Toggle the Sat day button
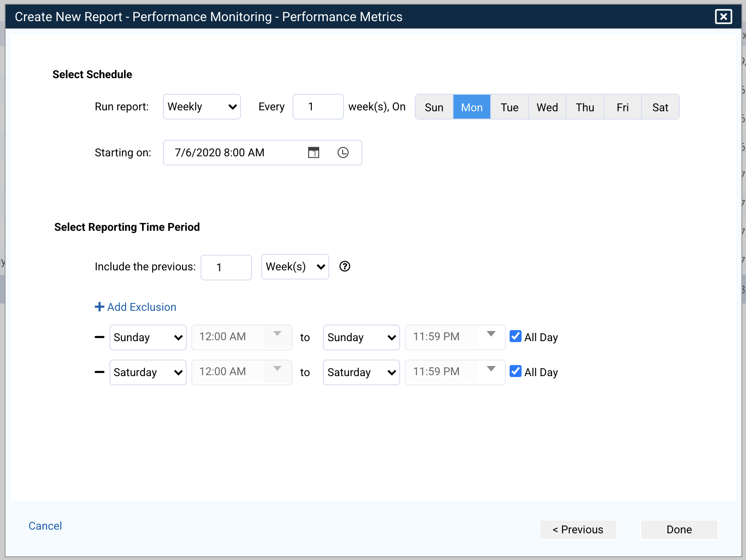The height and width of the screenshot is (560, 746). pos(660,107)
